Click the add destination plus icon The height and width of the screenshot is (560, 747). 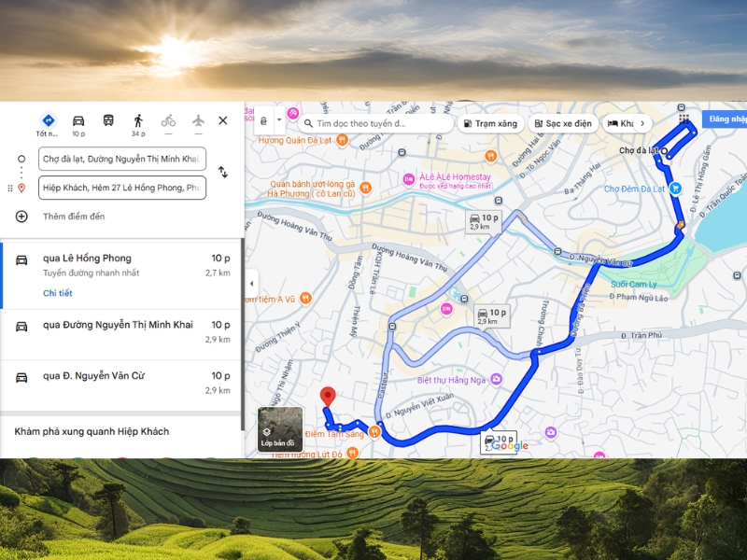point(21,217)
